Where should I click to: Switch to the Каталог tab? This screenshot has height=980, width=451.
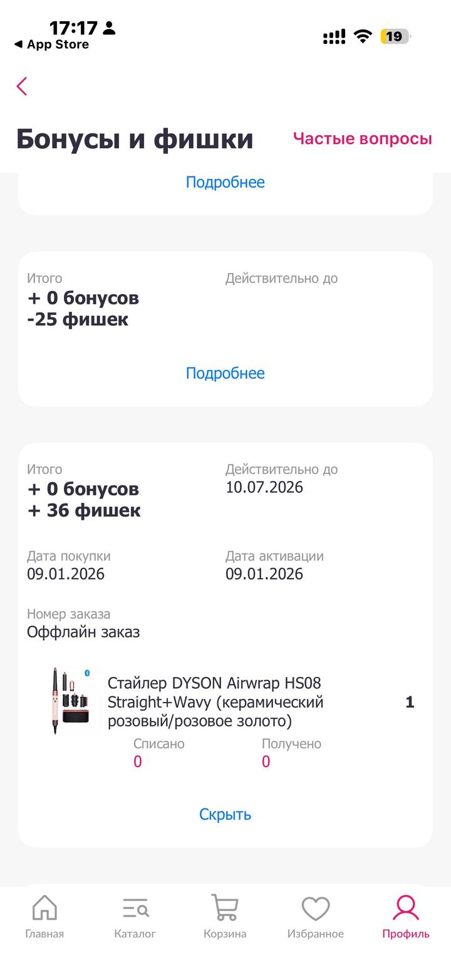(135, 916)
